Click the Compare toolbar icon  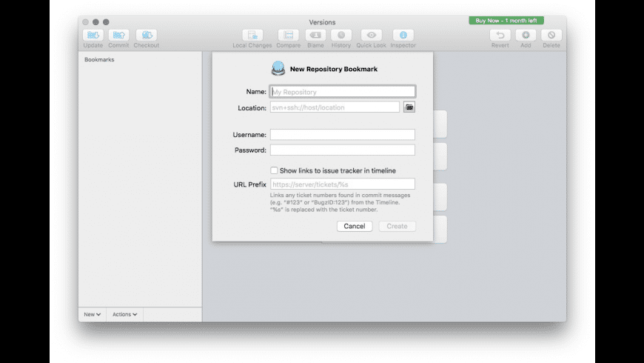[289, 36]
